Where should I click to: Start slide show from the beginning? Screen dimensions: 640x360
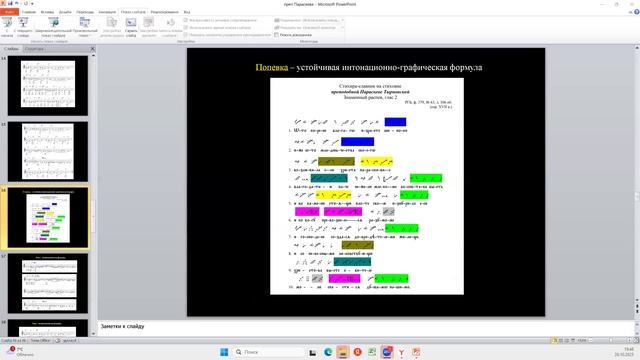[x=7, y=27]
